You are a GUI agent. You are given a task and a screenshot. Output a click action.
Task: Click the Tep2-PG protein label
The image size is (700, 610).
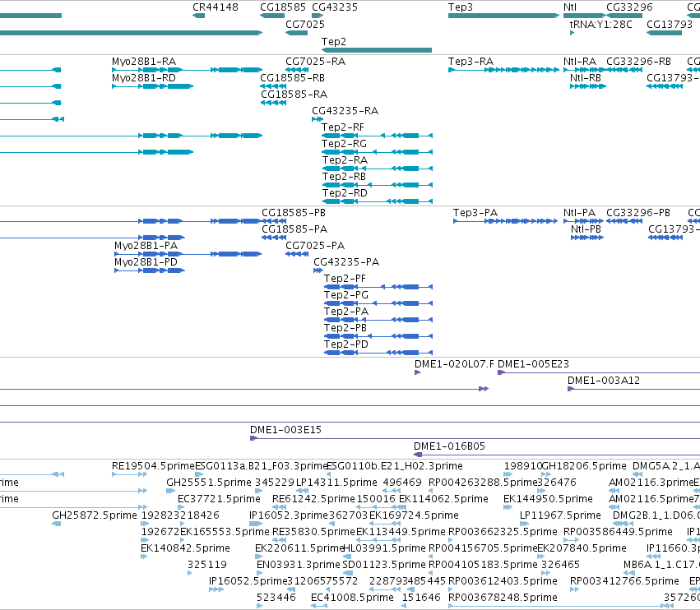(x=346, y=295)
